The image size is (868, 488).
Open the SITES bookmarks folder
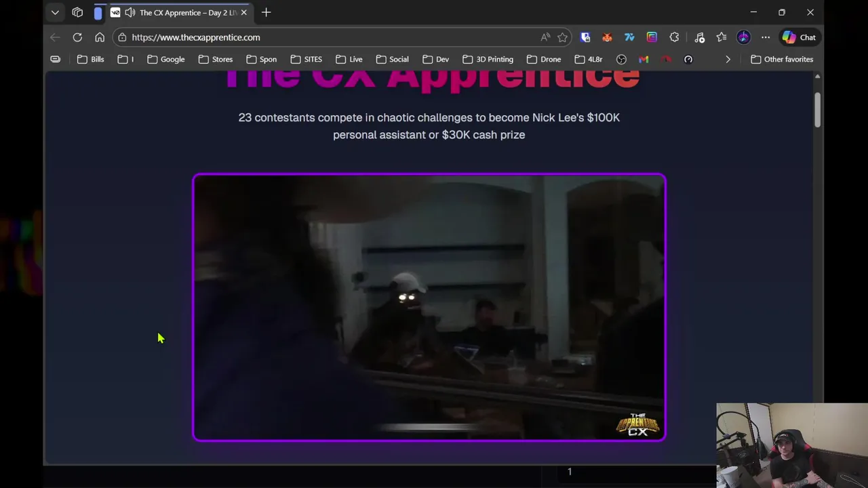pyautogui.click(x=307, y=59)
